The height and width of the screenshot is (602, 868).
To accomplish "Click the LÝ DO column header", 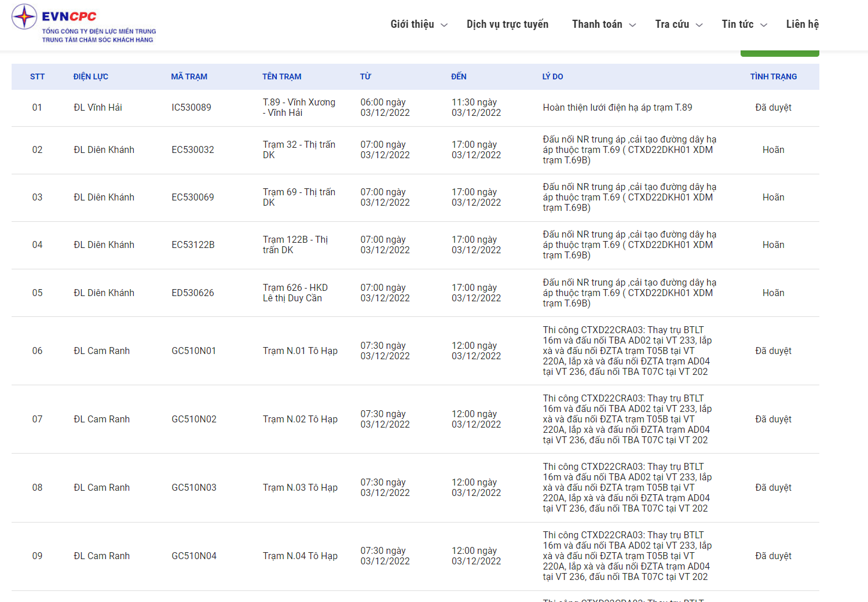I will 552,76.
